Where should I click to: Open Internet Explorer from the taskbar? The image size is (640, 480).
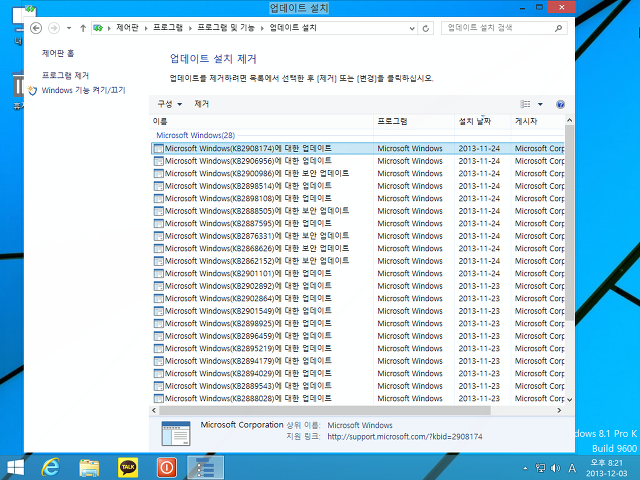click(51, 467)
